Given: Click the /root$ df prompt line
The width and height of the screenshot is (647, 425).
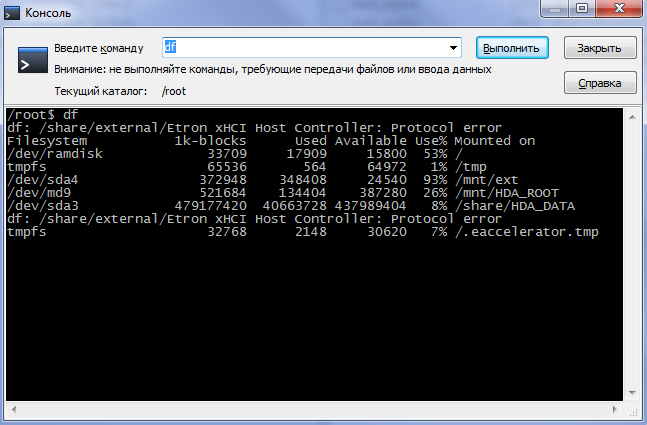Looking at the screenshot, I should point(43,114).
